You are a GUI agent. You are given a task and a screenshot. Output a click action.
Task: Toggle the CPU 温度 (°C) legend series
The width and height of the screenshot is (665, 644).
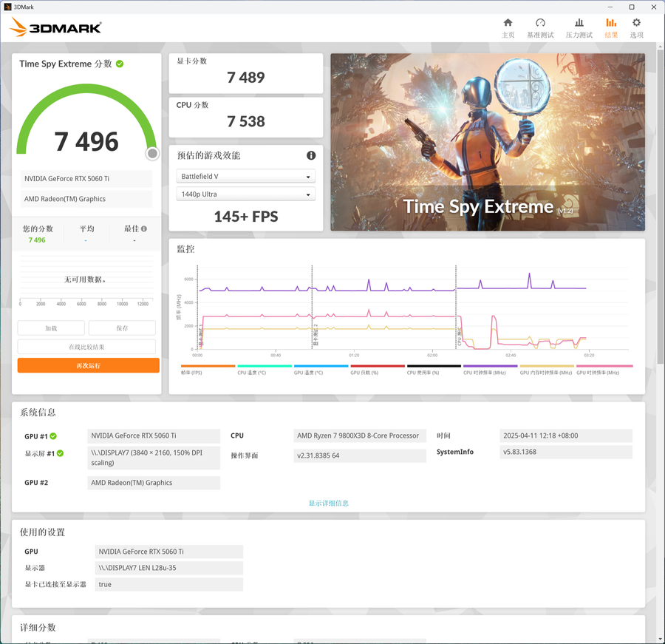(265, 370)
